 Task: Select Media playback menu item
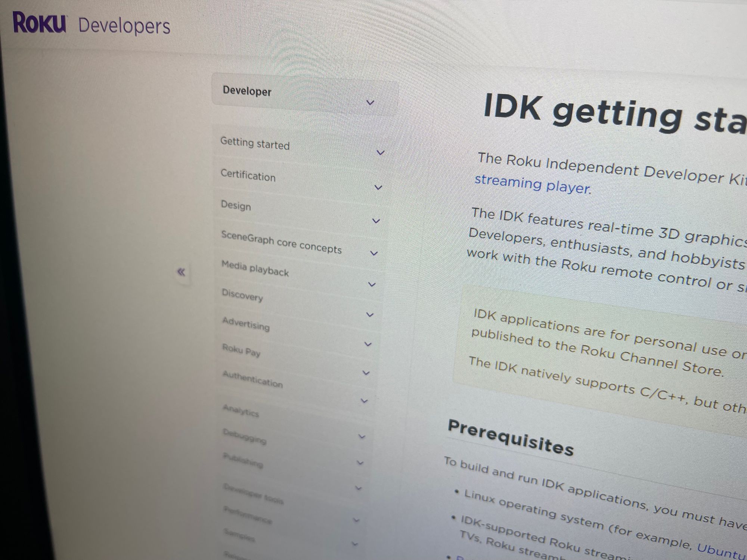point(255,268)
